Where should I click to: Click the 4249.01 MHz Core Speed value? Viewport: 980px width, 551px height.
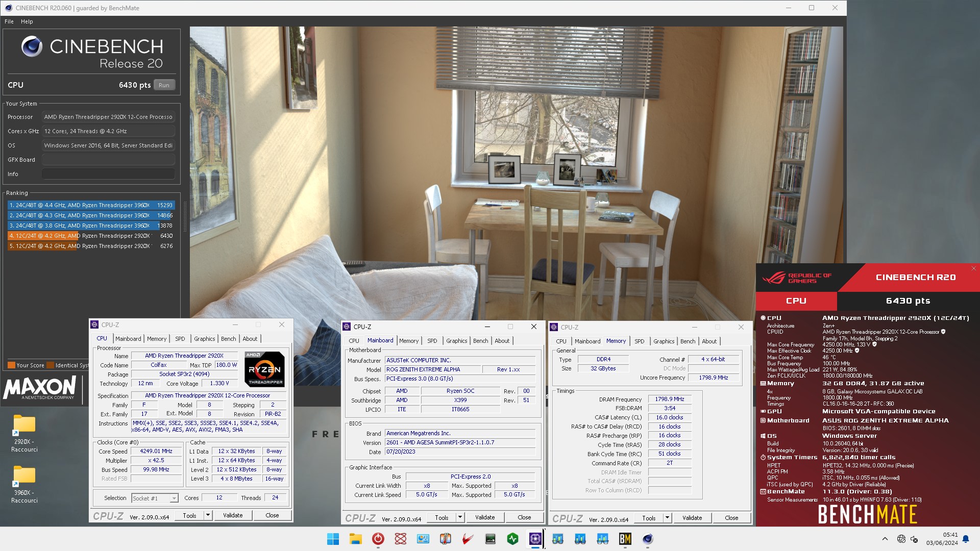(156, 451)
